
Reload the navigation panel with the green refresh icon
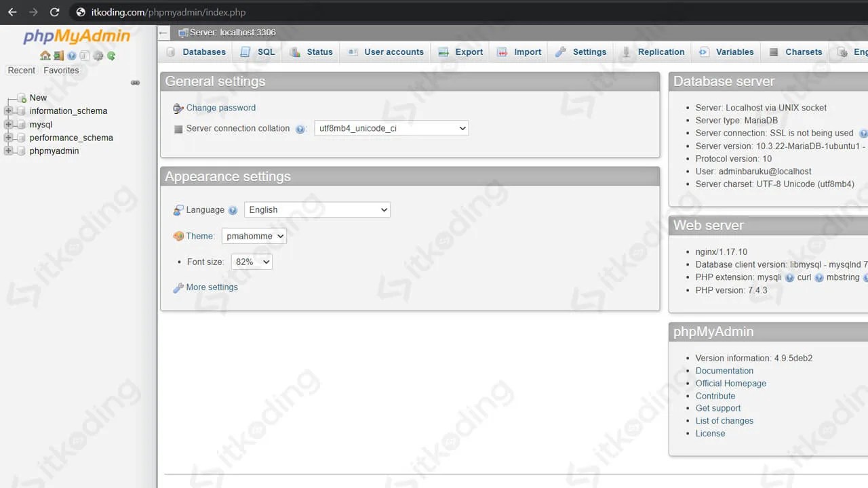pyautogui.click(x=111, y=56)
